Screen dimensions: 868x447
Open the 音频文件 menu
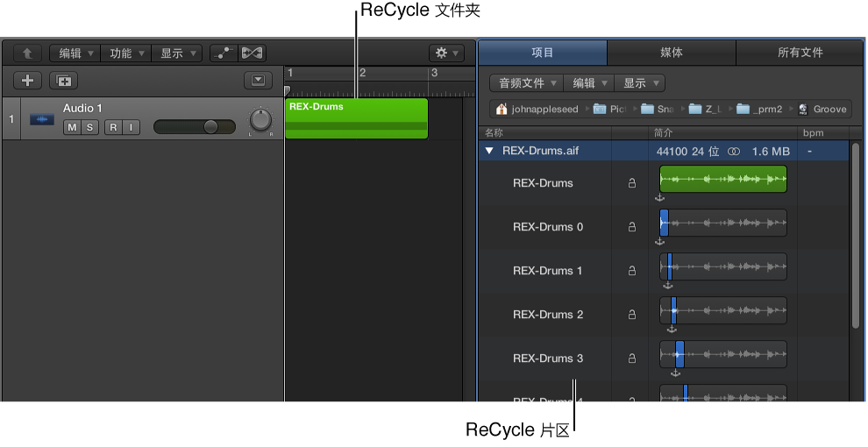[x=526, y=83]
